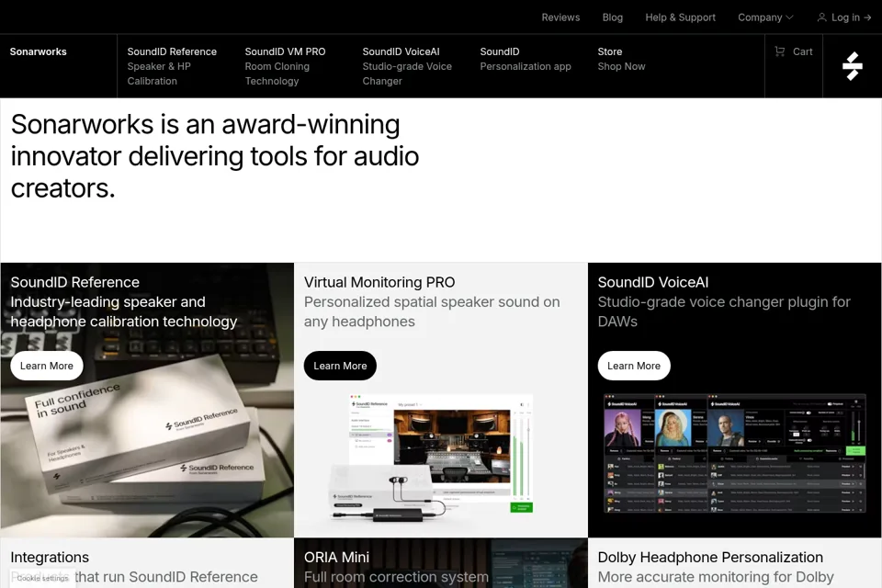
Task: Open the shopping cart icon
Action: (x=780, y=51)
